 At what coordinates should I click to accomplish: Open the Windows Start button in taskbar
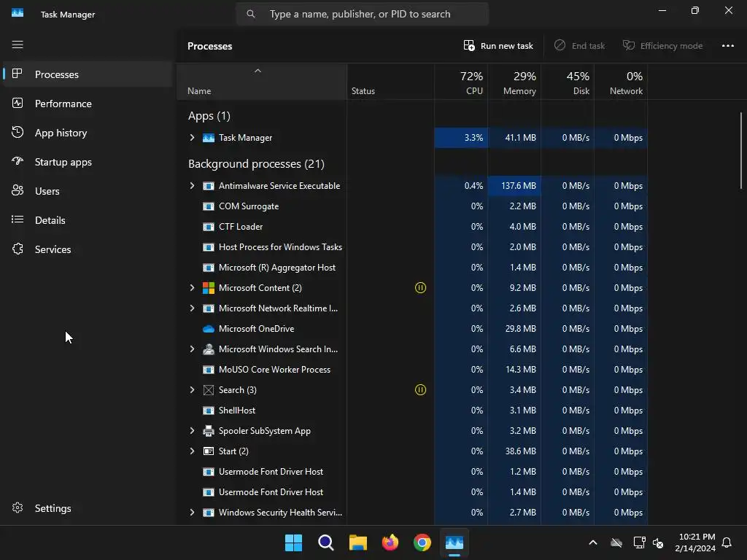tap(293, 542)
